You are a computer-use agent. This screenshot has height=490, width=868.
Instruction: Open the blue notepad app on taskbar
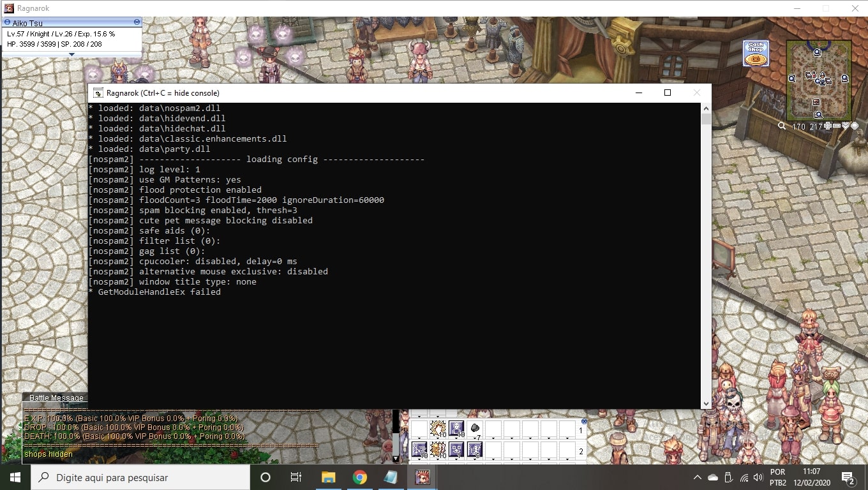(x=391, y=477)
